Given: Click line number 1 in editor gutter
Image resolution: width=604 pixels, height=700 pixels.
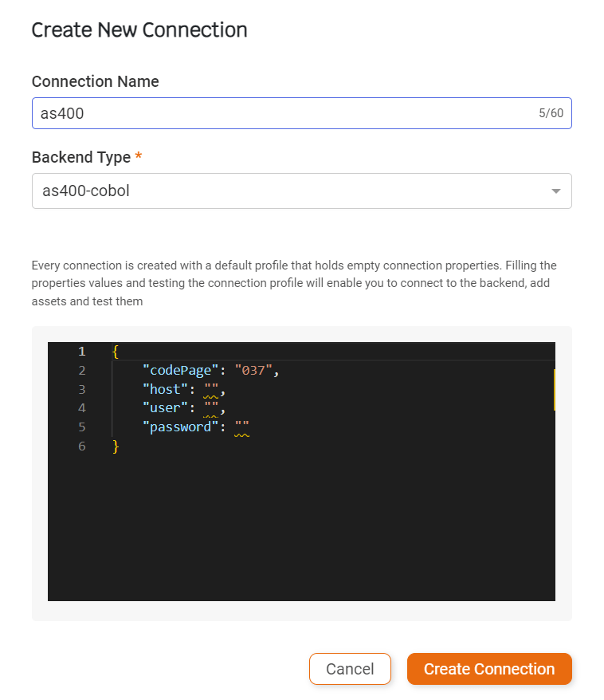Looking at the screenshot, I should (81, 352).
